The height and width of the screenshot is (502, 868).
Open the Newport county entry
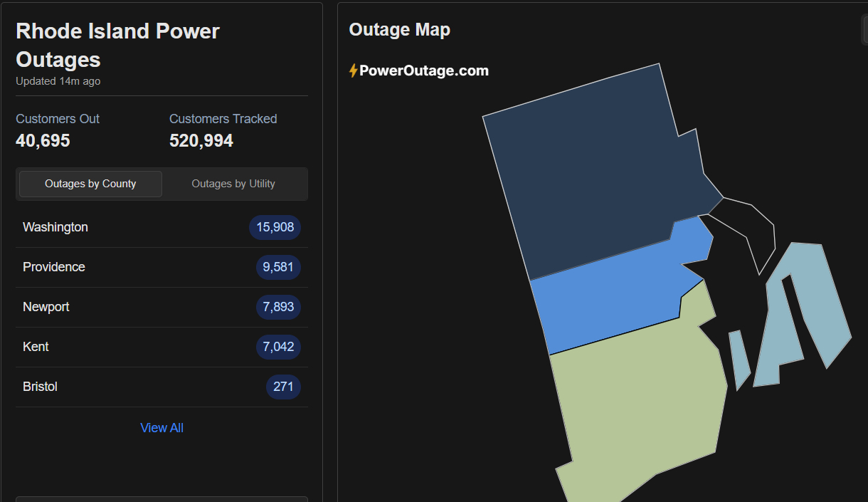[x=46, y=307]
